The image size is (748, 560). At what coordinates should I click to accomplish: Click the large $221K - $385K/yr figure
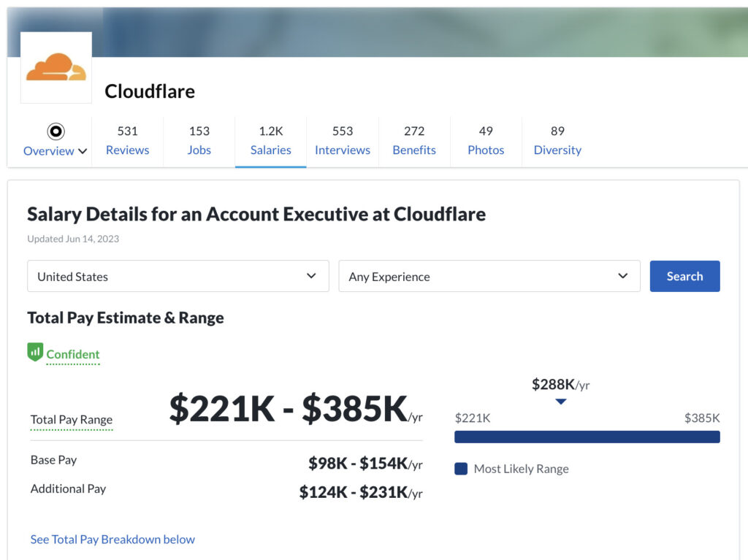pos(296,409)
